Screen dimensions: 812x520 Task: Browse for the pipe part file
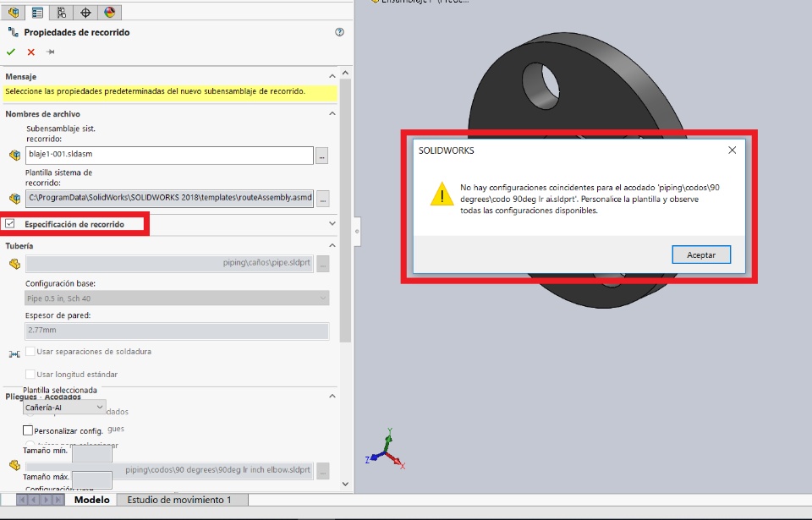[x=322, y=264]
